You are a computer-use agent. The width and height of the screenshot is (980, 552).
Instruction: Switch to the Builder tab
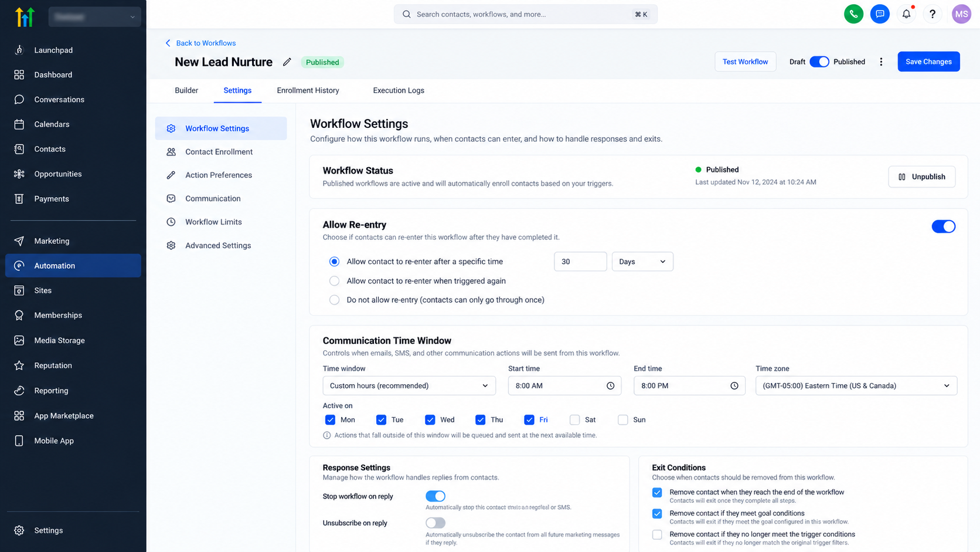point(186,90)
